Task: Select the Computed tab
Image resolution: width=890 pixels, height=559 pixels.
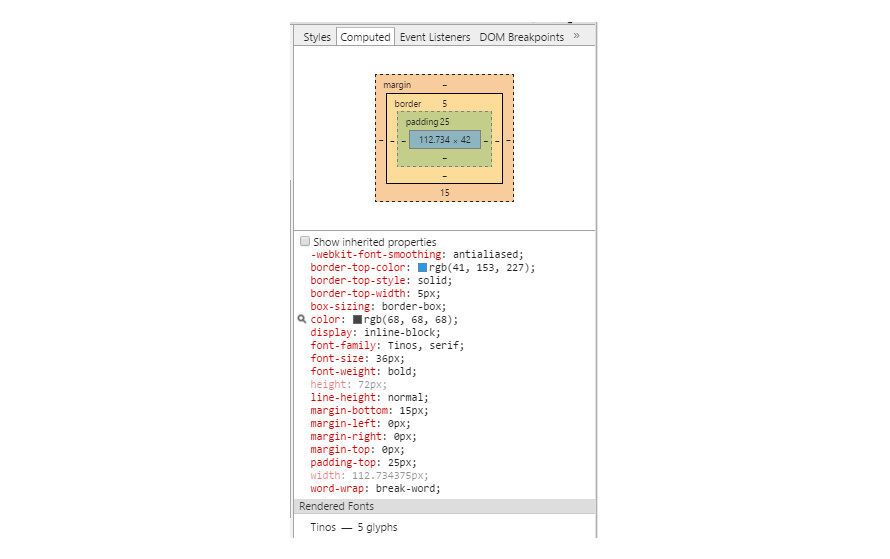Action: point(365,37)
